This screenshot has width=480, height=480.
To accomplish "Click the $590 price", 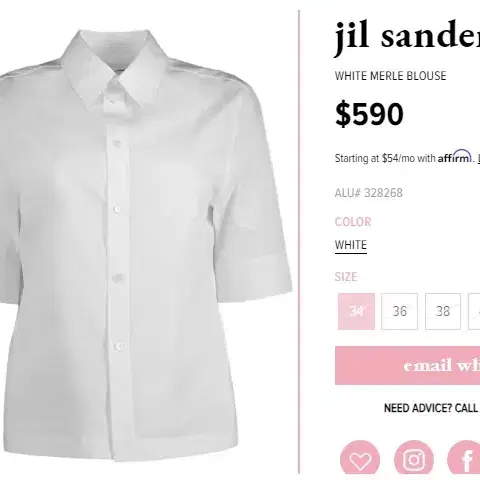I will coord(369,114).
